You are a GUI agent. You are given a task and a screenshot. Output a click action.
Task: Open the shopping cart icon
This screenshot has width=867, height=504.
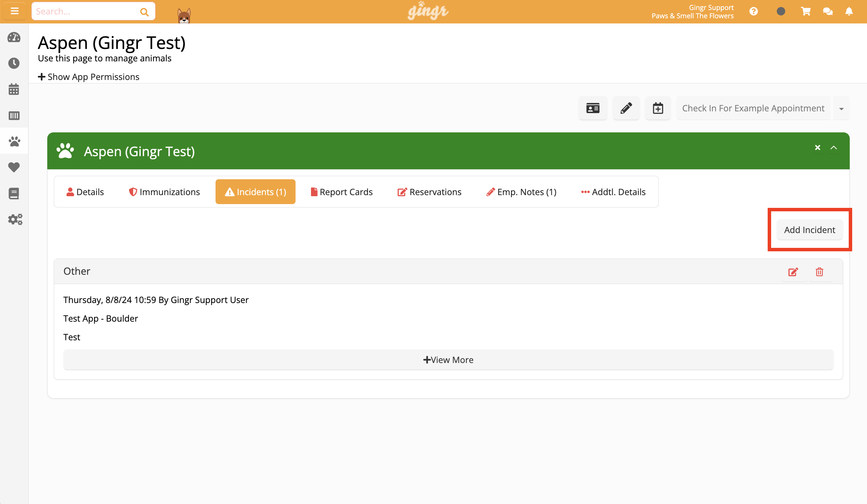pos(806,11)
